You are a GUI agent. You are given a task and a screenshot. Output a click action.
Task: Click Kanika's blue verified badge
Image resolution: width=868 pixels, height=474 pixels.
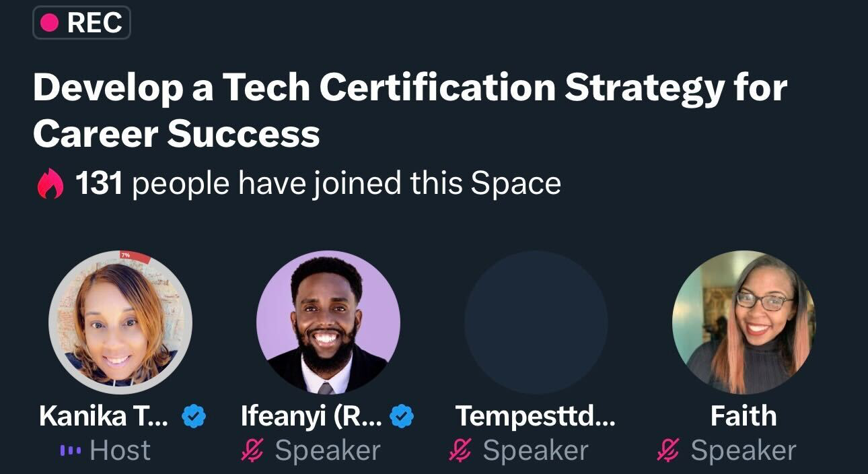[194, 417]
